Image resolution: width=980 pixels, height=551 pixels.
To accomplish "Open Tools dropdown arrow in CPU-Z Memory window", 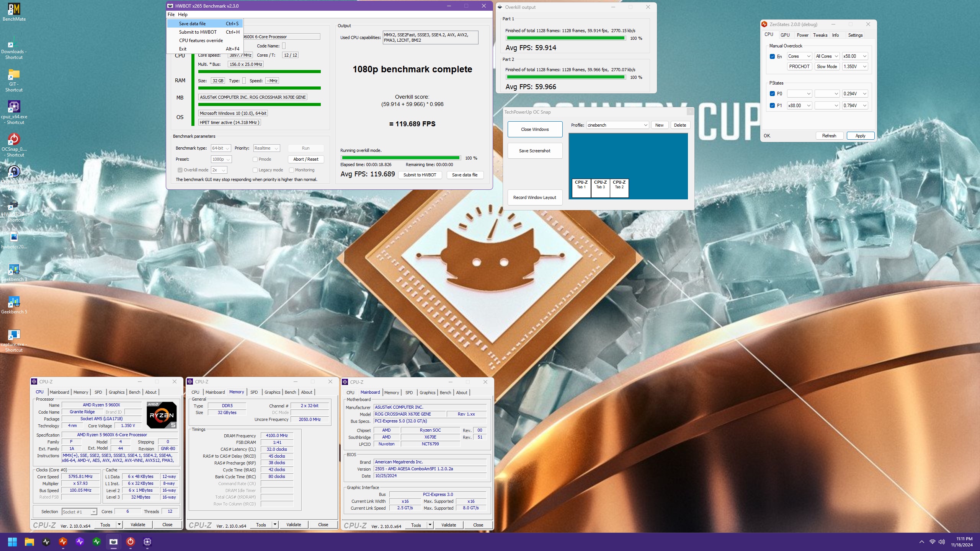I will pyautogui.click(x=275, y=525).
